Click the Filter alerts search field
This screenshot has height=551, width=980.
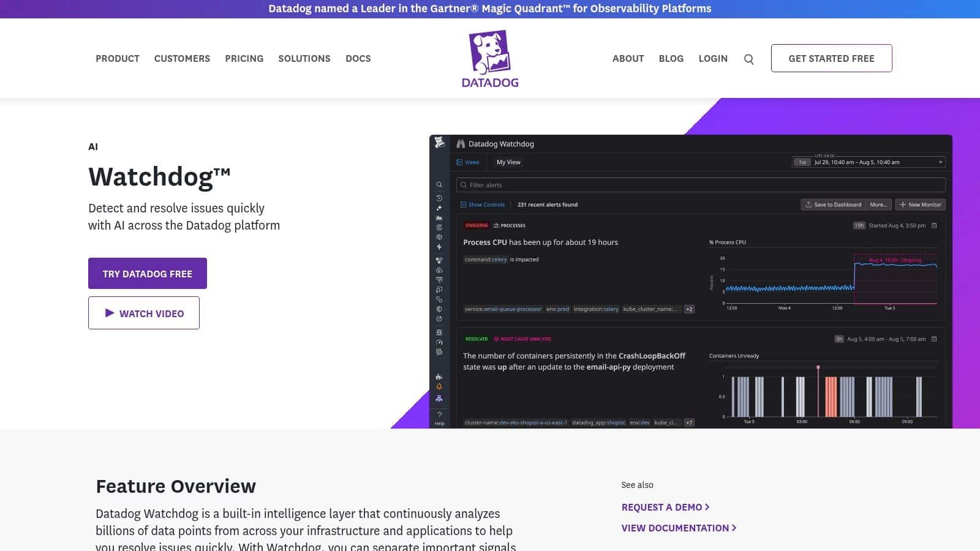(701, 185)
